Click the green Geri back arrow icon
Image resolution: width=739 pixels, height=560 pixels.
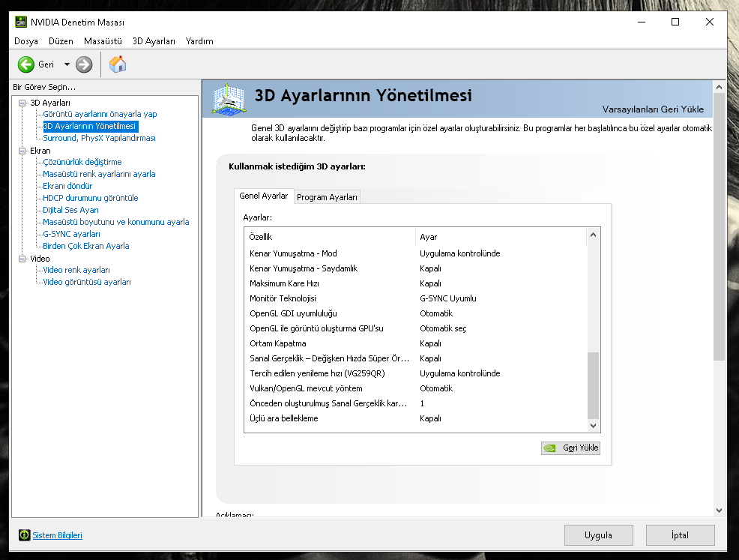(x=26, y=64)
